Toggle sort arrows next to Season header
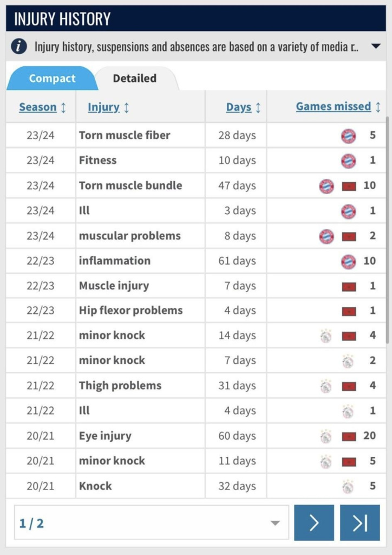The width and height of the screenshot is (392, 555). pos(63,107)
